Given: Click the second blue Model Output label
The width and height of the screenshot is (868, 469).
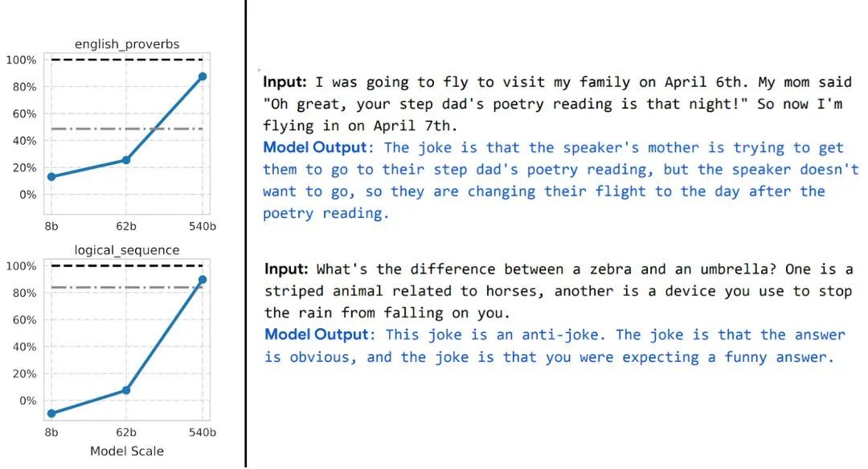Looking at the screenshot, I should click(x=317, y=335).
